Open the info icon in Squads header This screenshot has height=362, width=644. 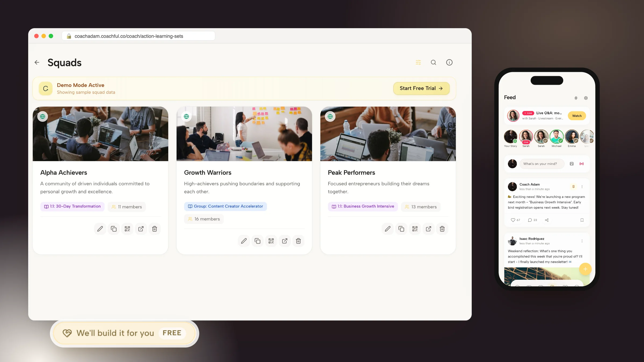(x=449, y=62)
